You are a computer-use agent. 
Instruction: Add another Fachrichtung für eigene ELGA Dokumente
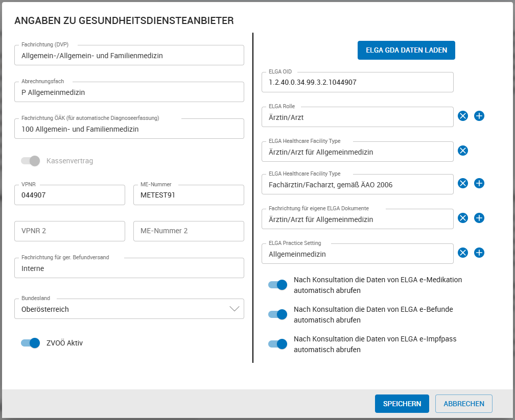coord(479,218)
